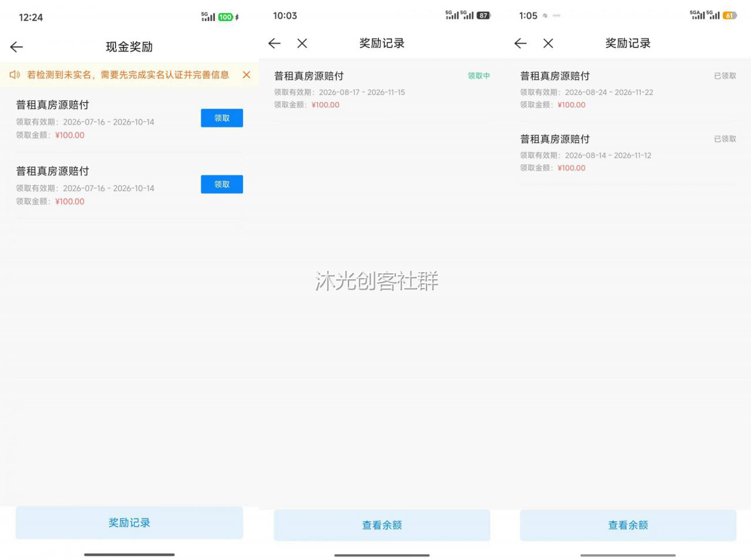751x560 pixels.
Task: Dismiss the orange real-name notice banner
Action: [x=246, y=74]
